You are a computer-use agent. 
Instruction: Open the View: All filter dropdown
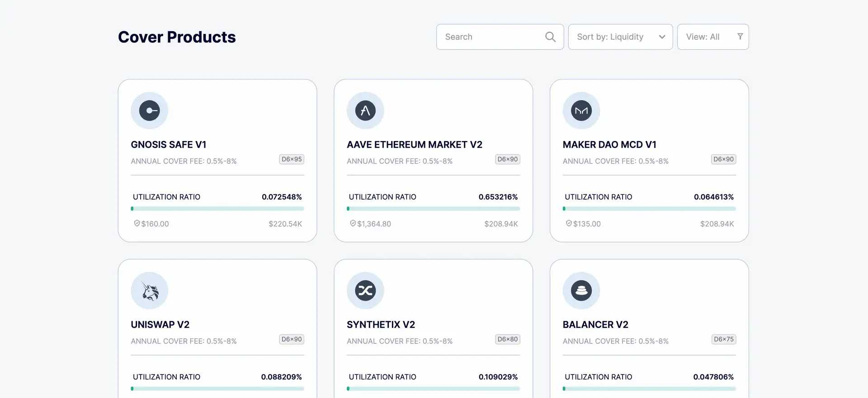click(712, 37)
